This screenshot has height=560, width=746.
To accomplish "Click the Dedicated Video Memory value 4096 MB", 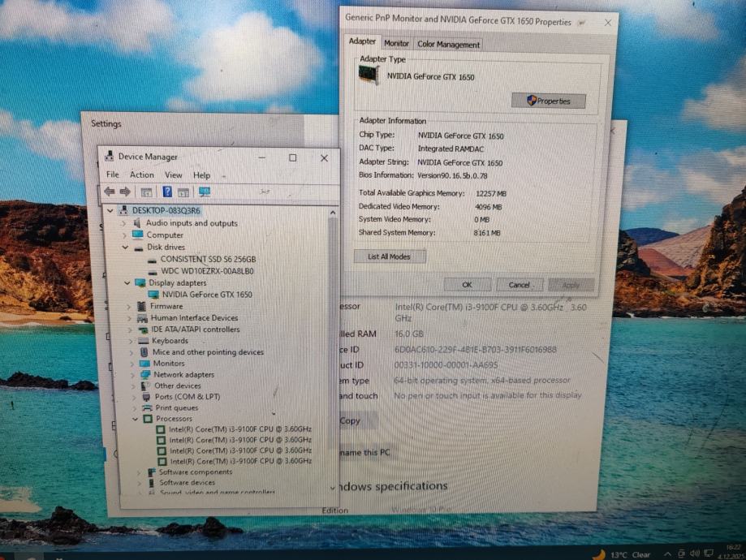I will 489,207.
